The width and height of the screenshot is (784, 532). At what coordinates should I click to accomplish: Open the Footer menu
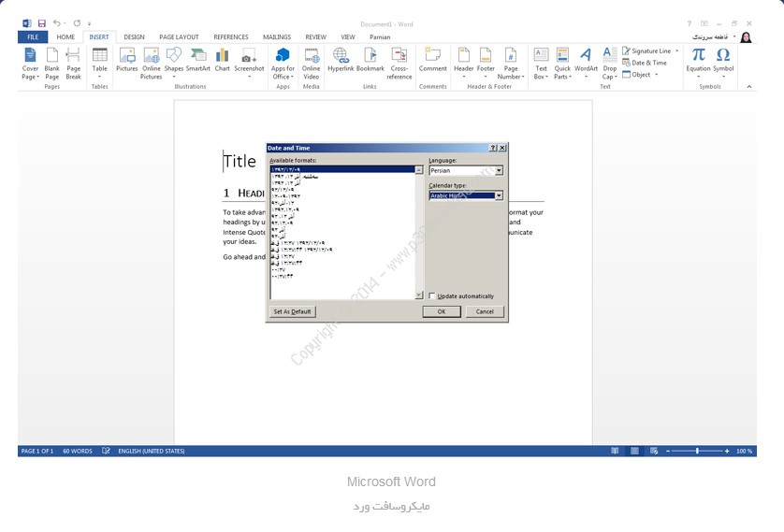[x=486, y=64]
